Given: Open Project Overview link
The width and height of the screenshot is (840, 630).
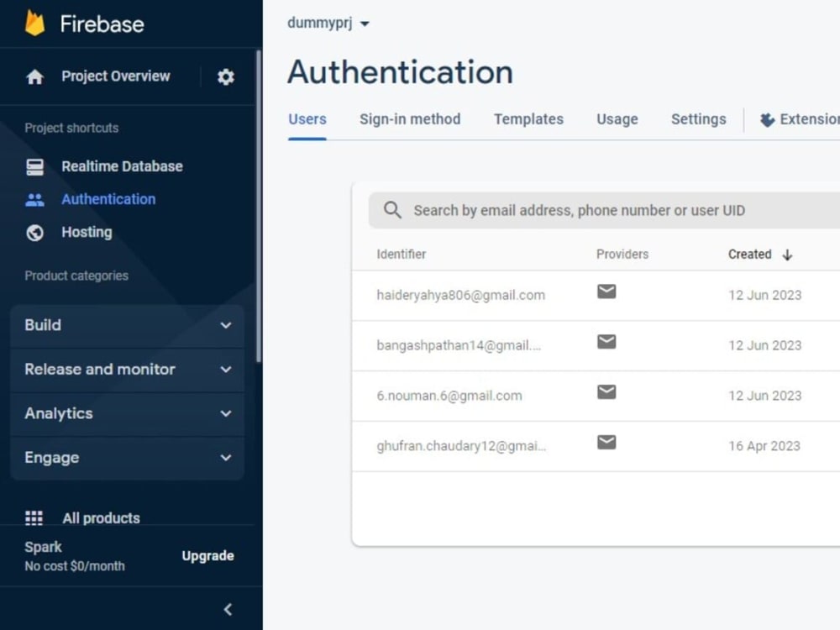Looking at the screenshot, I should [116, 76].
